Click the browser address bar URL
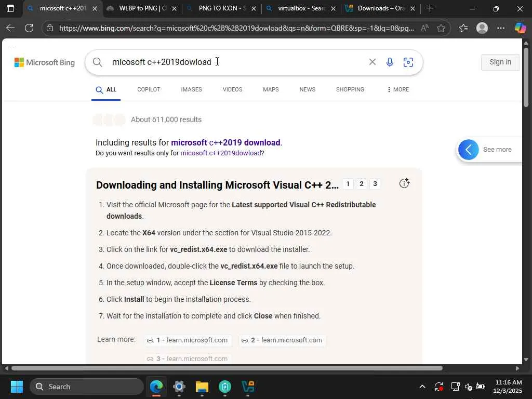Image resolution: width=532 pixels, height=399 pixels. point(236,28)
